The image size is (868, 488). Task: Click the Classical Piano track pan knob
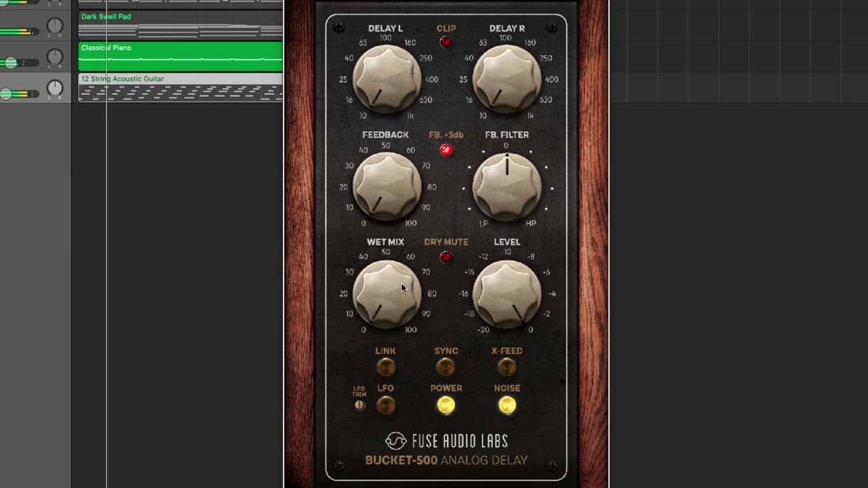(x=54, y=57)
